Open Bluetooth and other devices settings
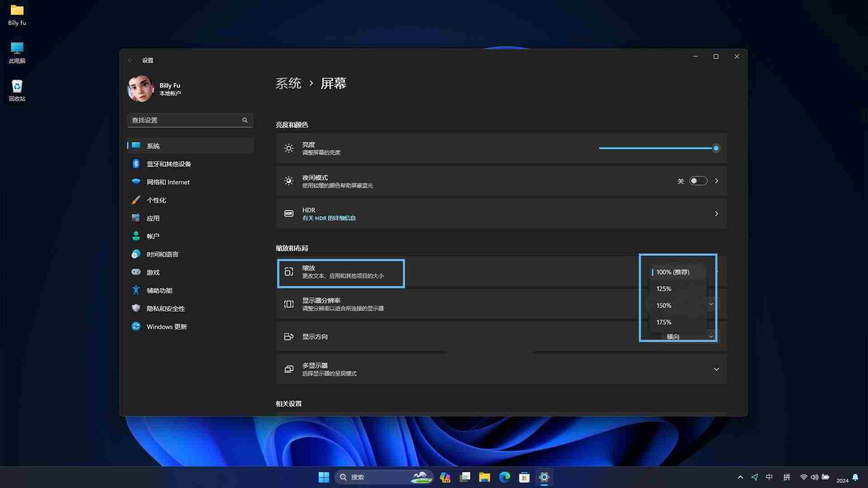The width and height of the screenshot is (868, 488). tap(168, 164)
